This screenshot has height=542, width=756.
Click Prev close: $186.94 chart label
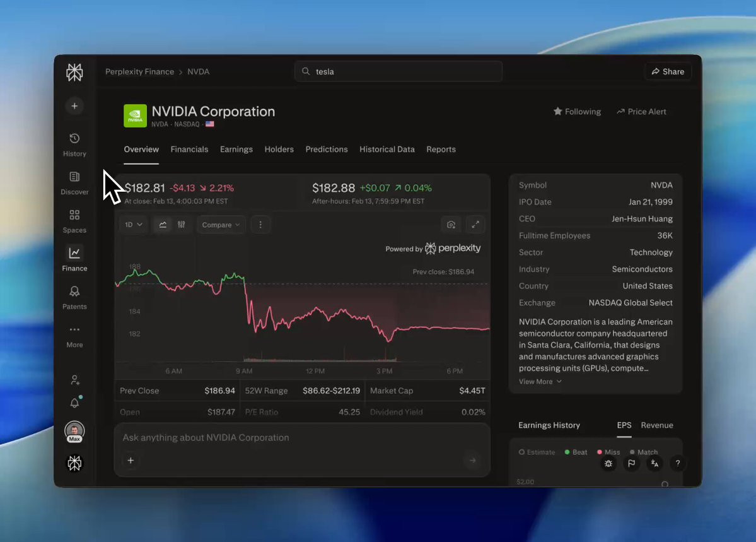tap(443, 272)
